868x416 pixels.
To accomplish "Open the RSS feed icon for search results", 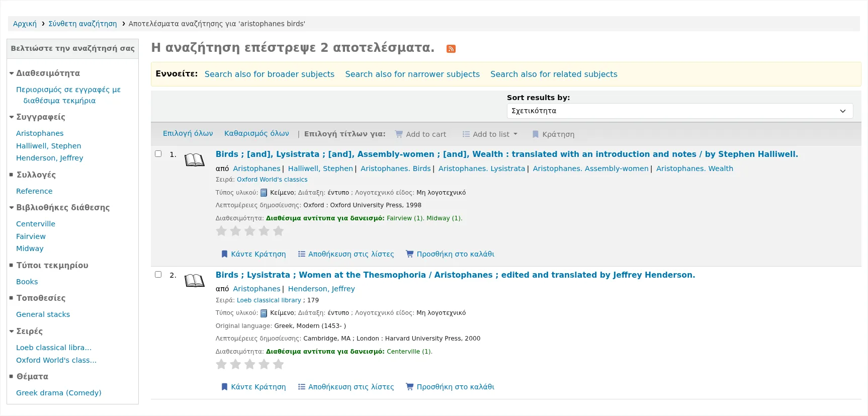I will tap(451, 49).
